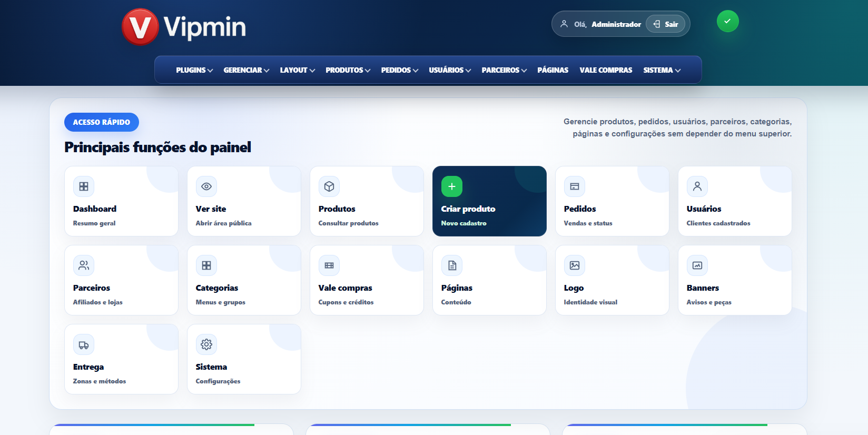Screen dimensions: 868x435
Task: Click the Páginas document icon
Action: click(452, 265)
